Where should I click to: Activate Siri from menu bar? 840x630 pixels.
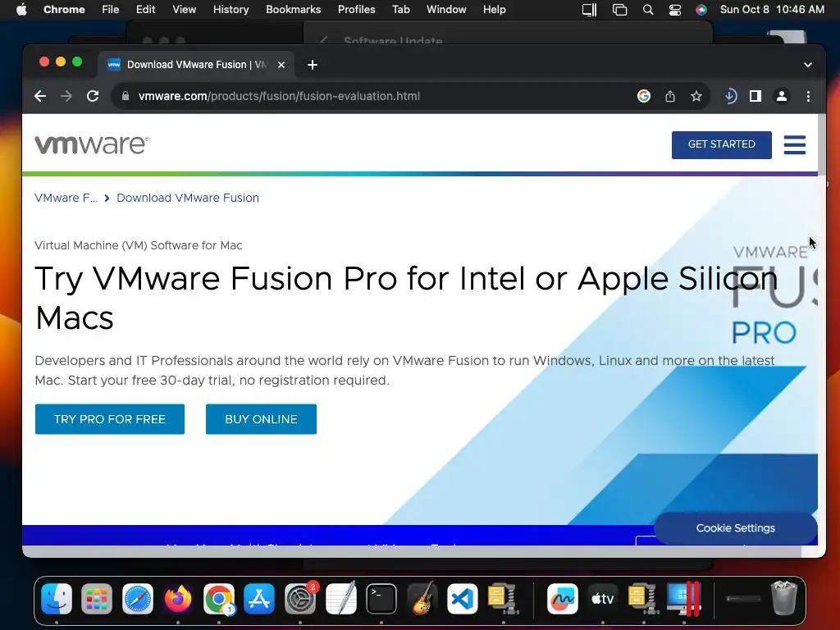(x=701, y=10)
